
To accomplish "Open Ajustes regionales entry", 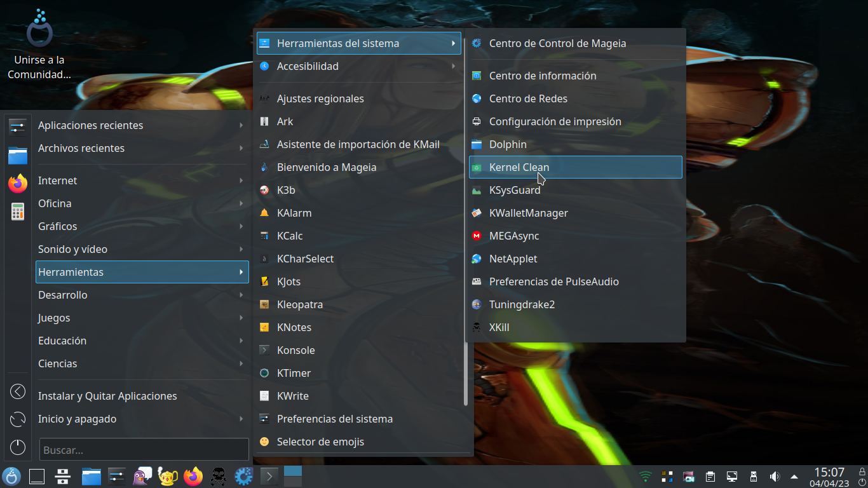I will point(359,98).
